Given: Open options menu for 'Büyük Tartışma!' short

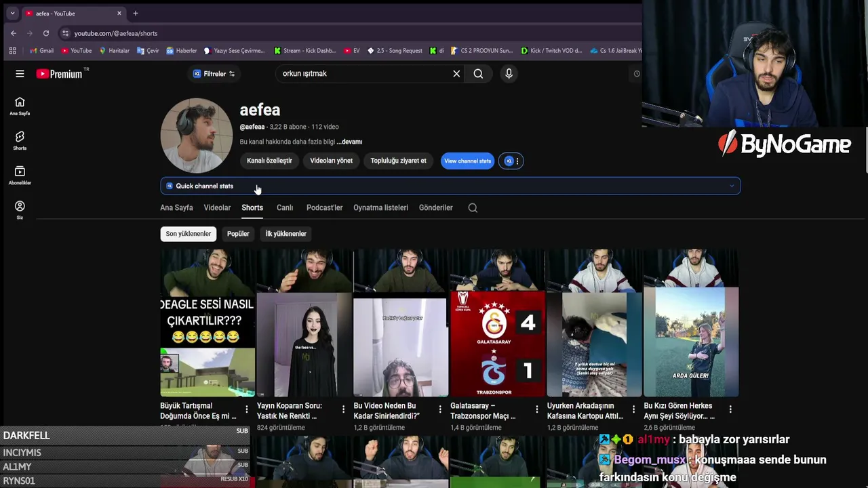Looking at the screenshot, I should pos(246,409).
